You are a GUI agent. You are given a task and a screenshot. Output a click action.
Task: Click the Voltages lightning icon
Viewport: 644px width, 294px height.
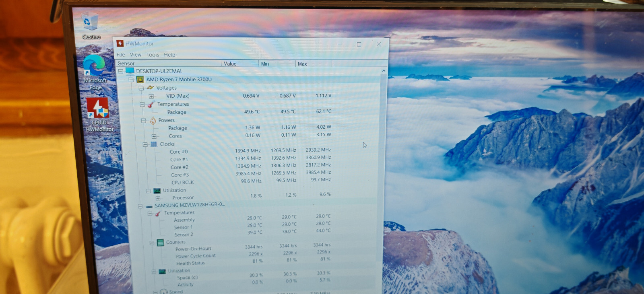click(151, 88)
